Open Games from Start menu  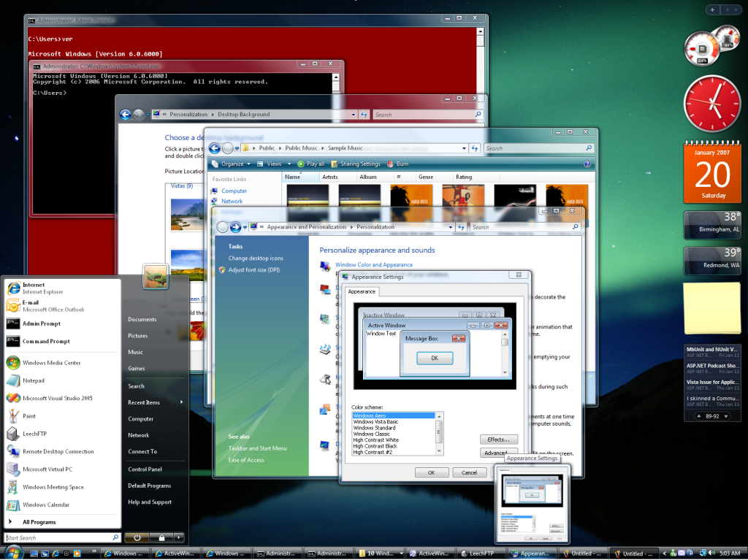point(137,369)
